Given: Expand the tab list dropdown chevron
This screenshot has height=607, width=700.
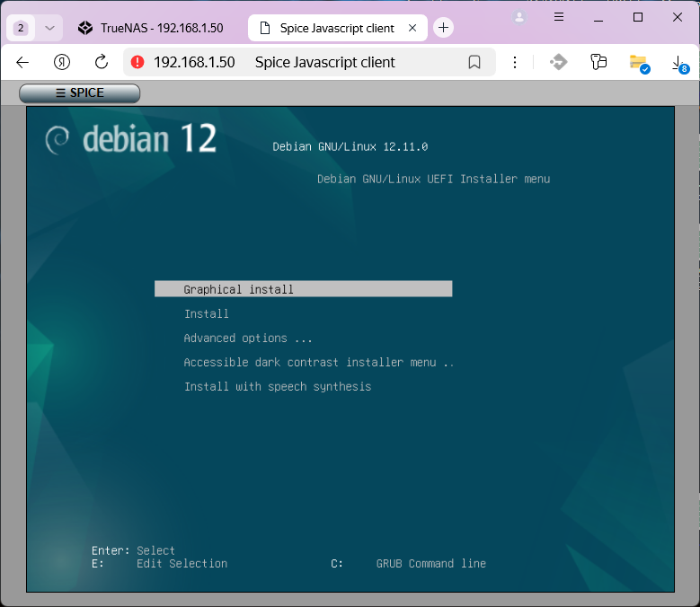Looking at the screenshot, I should [x=50, y=28].
